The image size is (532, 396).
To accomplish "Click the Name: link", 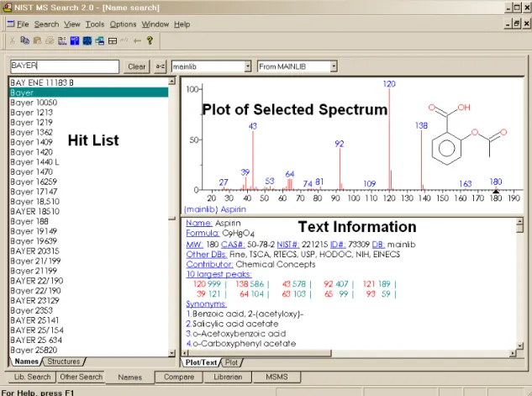I will pos(199,224).
